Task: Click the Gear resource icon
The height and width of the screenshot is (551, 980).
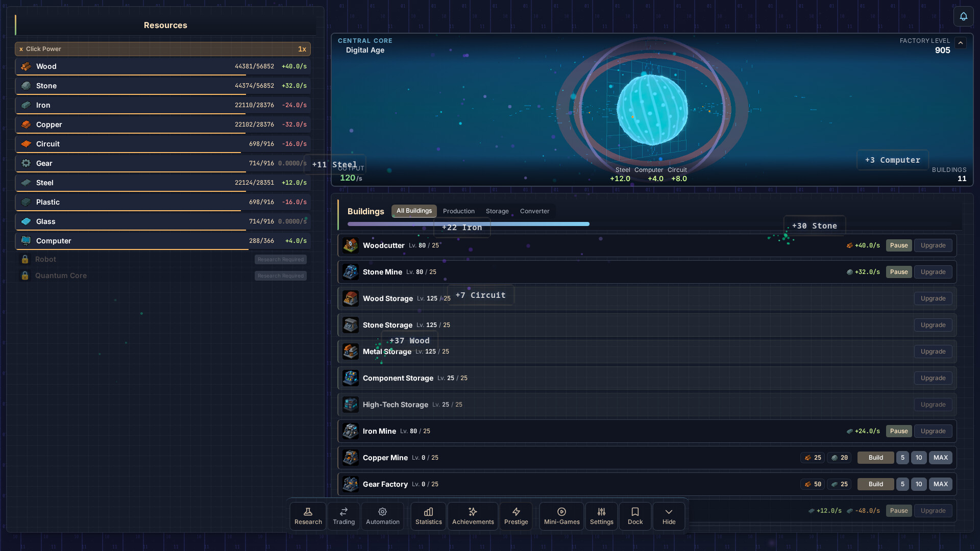Action: [26, 163]
